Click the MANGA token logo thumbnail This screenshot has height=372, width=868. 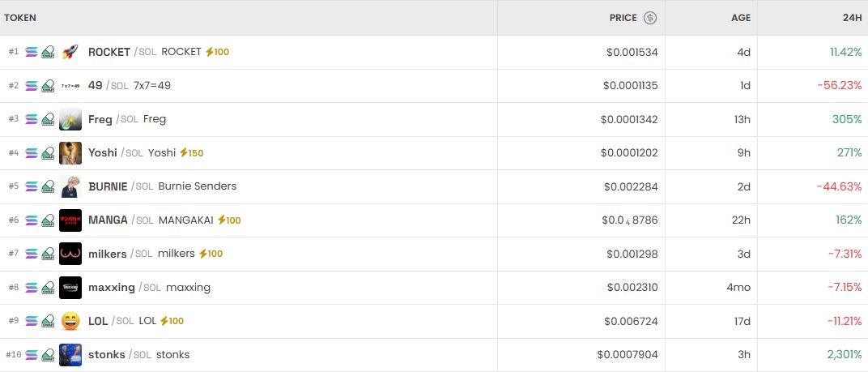coord(70,220)
